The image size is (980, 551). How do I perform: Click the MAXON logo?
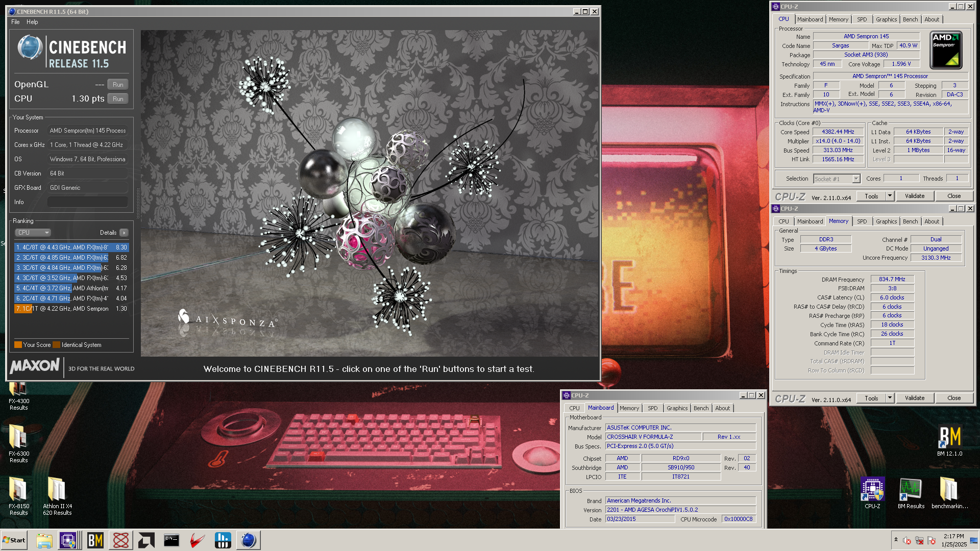(x=35, y=366)
